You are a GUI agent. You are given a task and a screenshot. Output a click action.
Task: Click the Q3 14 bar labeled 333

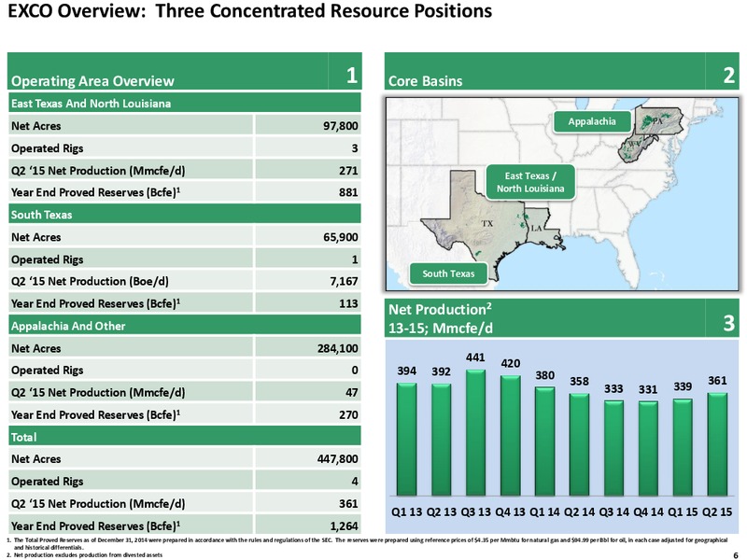613,448
